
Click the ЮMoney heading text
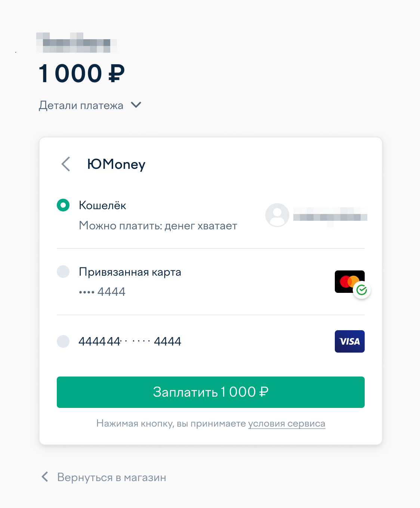coord(116,164)
